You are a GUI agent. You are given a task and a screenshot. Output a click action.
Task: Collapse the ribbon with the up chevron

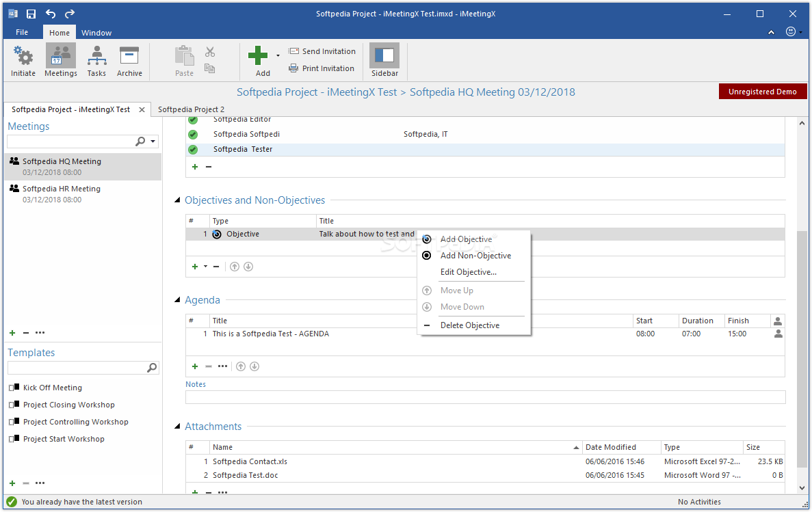click(771, 32)
